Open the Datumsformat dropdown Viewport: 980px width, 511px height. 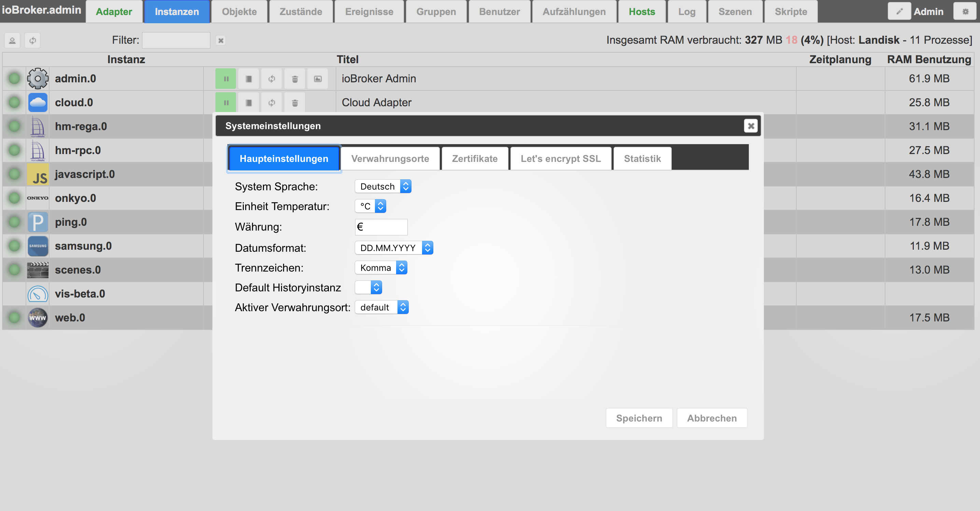pyautogui.click(x=394, y=248)
